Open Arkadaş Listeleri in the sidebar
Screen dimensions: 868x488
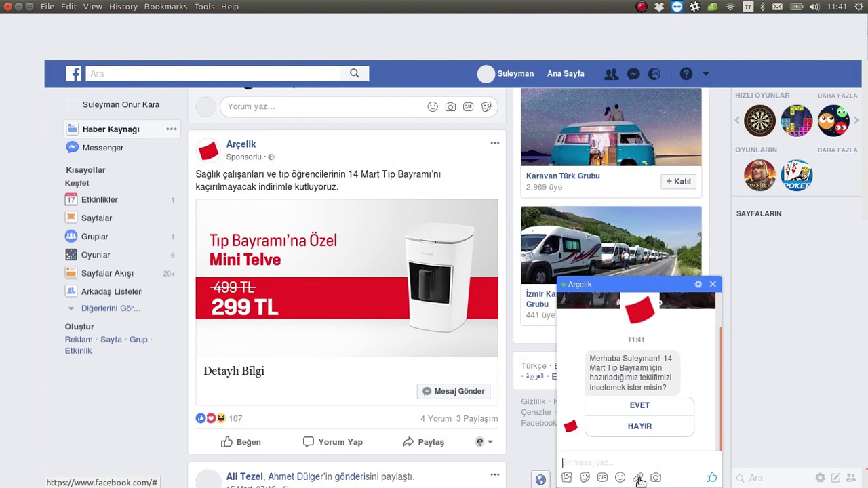point(112,291)
